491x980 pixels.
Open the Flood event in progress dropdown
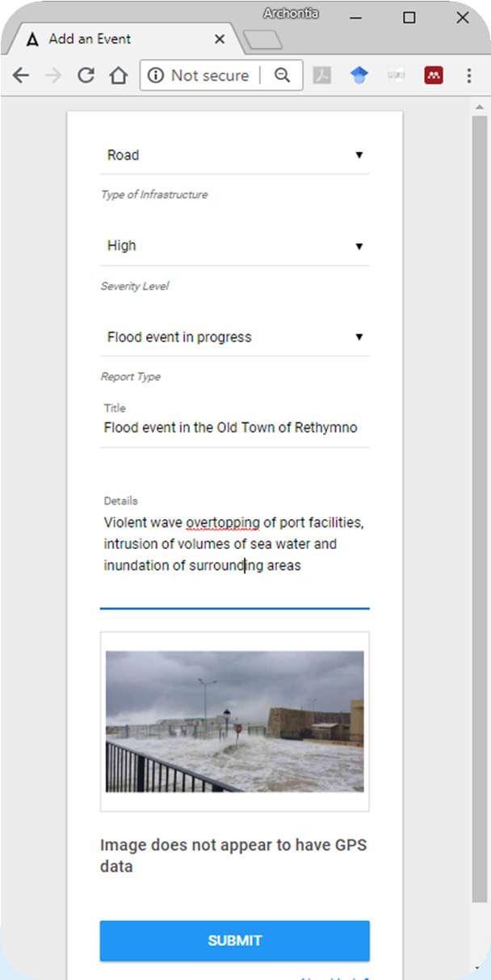tap(234, 337)
